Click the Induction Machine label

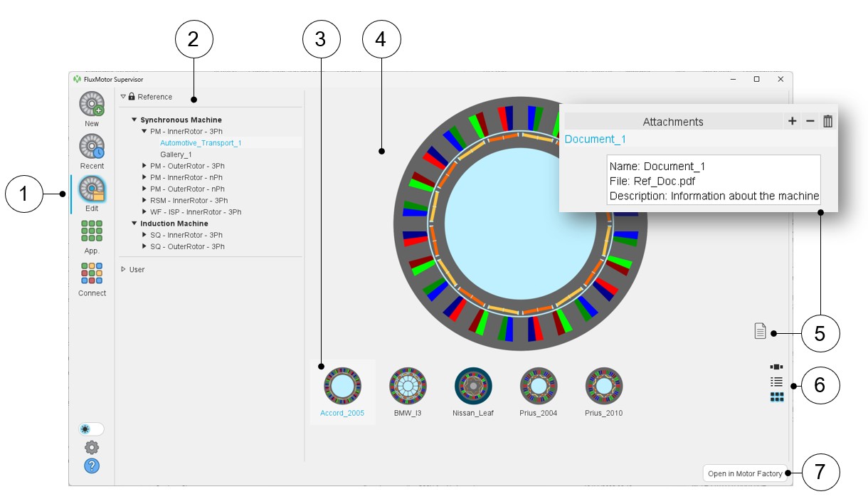[x=174, y=224]
